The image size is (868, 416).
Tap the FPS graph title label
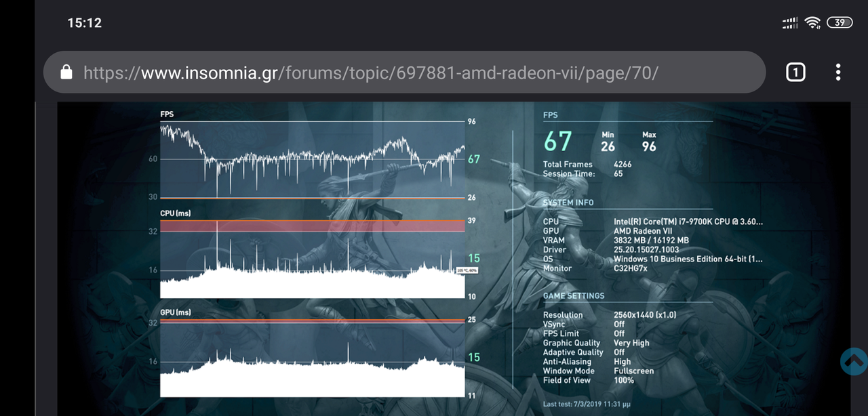pos(167,115)
